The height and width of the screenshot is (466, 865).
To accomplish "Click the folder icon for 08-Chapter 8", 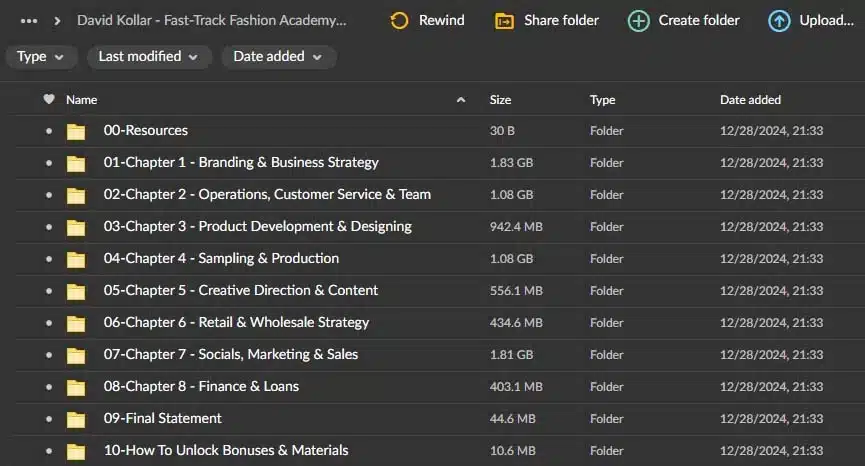I will (76, 387).
